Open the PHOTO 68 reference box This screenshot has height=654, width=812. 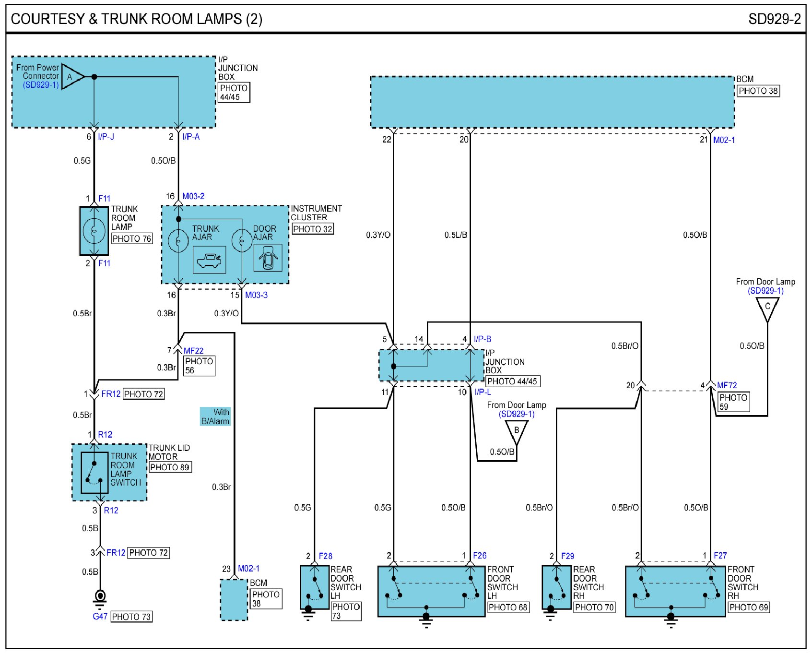pyautogui.click(x=508, y=607)
